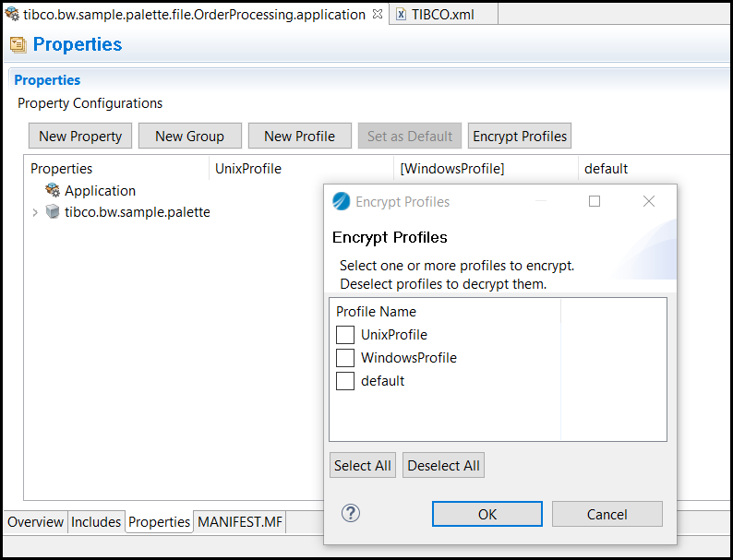Click the TIBCO.xml file tab icon
Viewport: 733px width, 560px height.
click(402, 15)
